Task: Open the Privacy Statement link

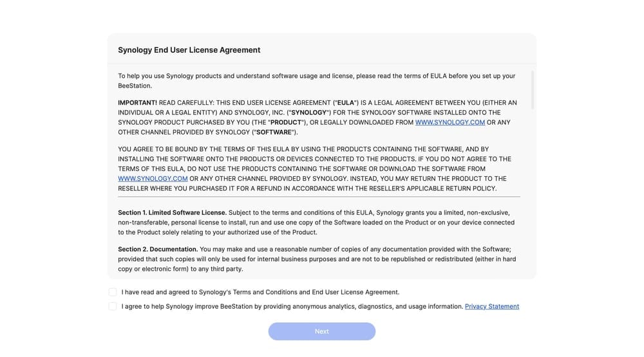Action: 491,307
